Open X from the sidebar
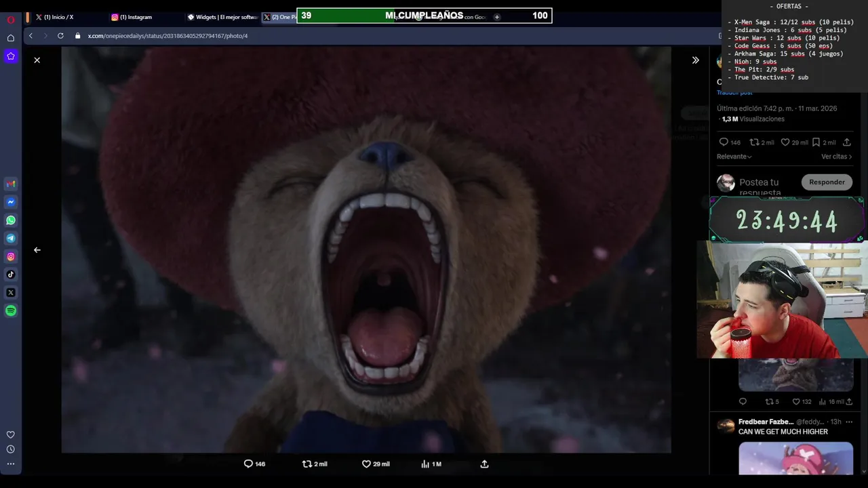 click(11, 293)
